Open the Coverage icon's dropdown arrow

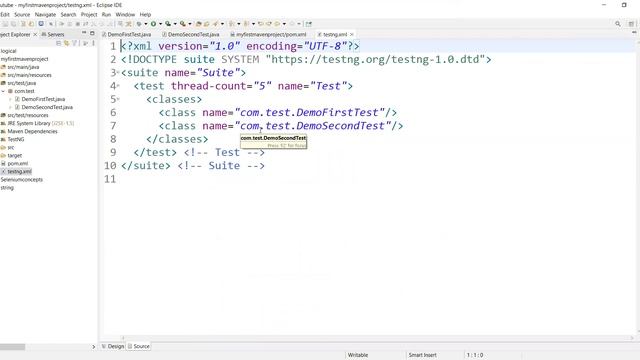pyautogui.click(x=175, y=24)
